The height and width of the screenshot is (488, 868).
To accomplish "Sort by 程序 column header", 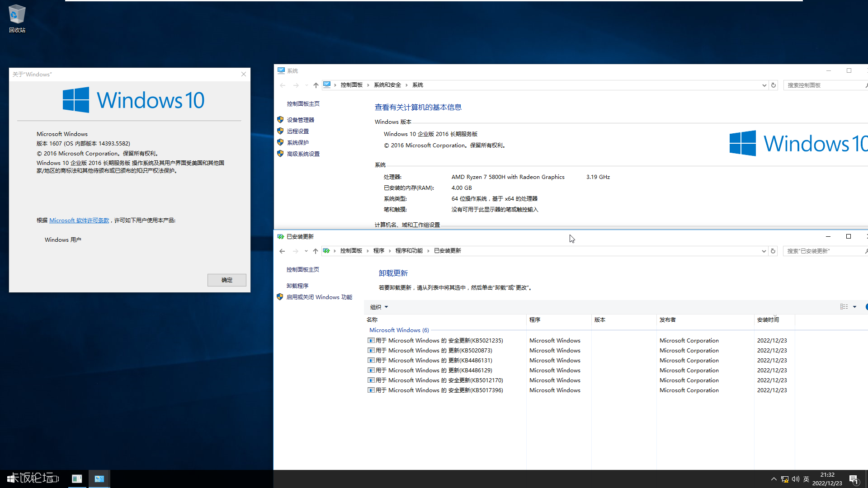I will pos(559,320).
